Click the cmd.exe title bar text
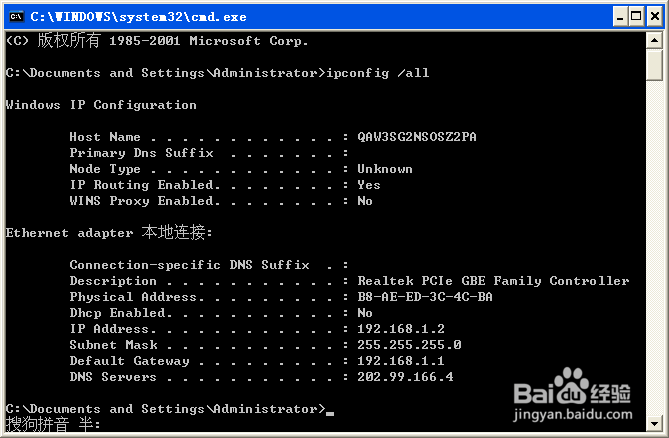669x438 pixels. pyautogui.click(x=138, y=17)
